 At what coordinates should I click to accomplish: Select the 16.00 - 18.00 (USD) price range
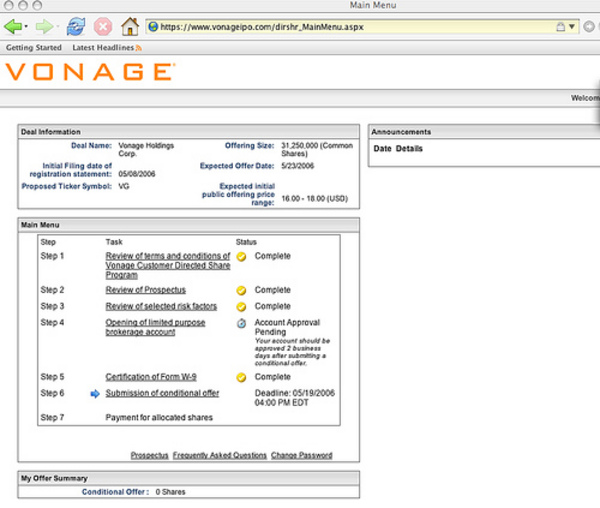click(315, 199)
